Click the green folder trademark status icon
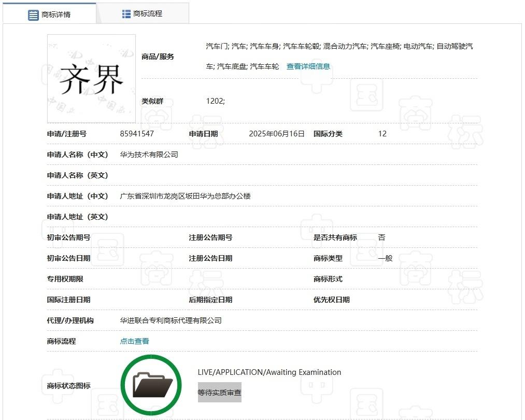Screen dimensions: 525x420 151,385
